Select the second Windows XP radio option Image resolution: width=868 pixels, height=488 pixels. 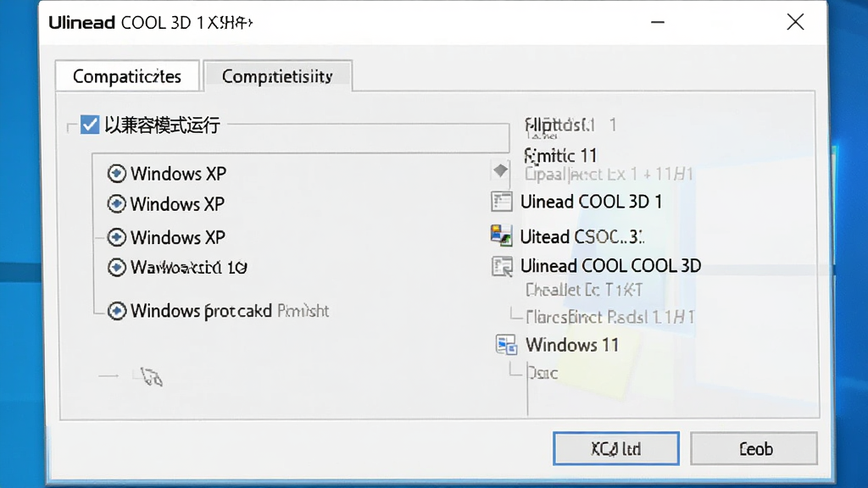tap(116, 203)
